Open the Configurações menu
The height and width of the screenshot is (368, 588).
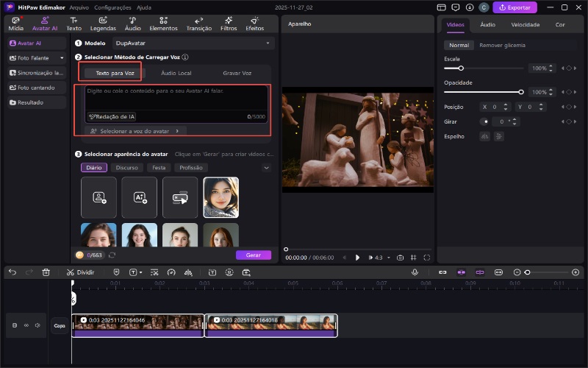pyautogui.click(x=112, y=7)
